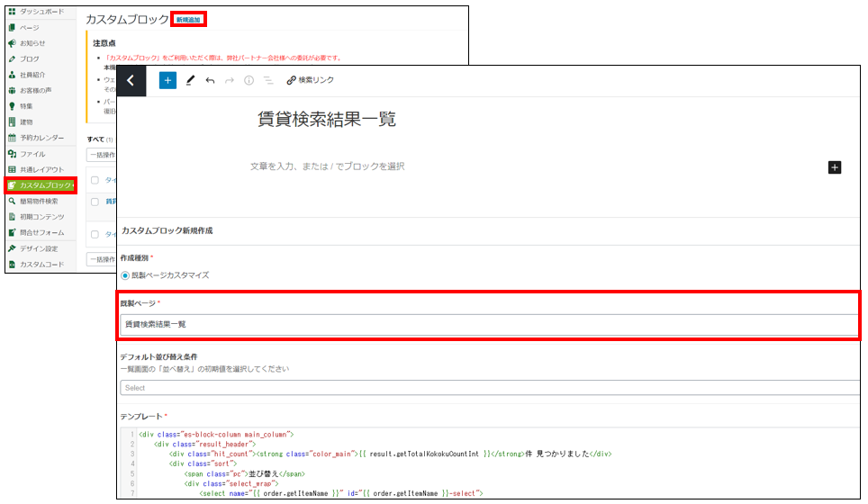Open カスタムブロック in the sidebar menu

(x=41, y=185)
